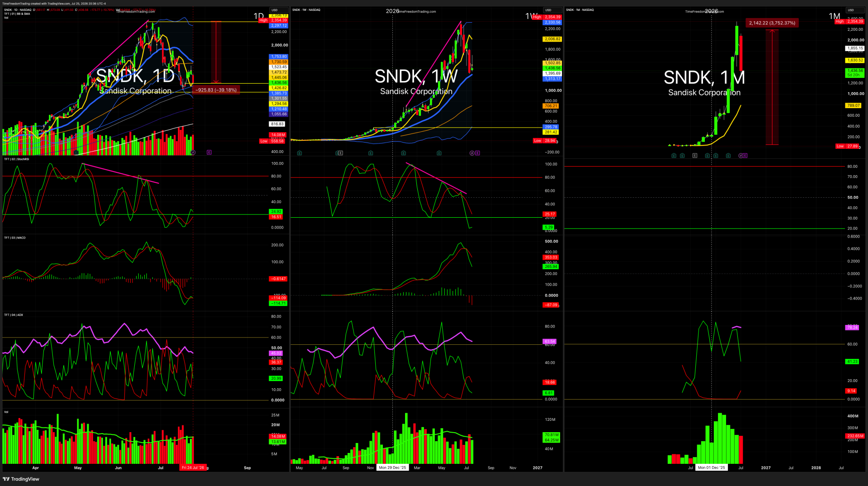The width and height of the screenshot is (868, 486).
Task: Click the last green earnings marker on the 1M chart
Action: (728, 156)
